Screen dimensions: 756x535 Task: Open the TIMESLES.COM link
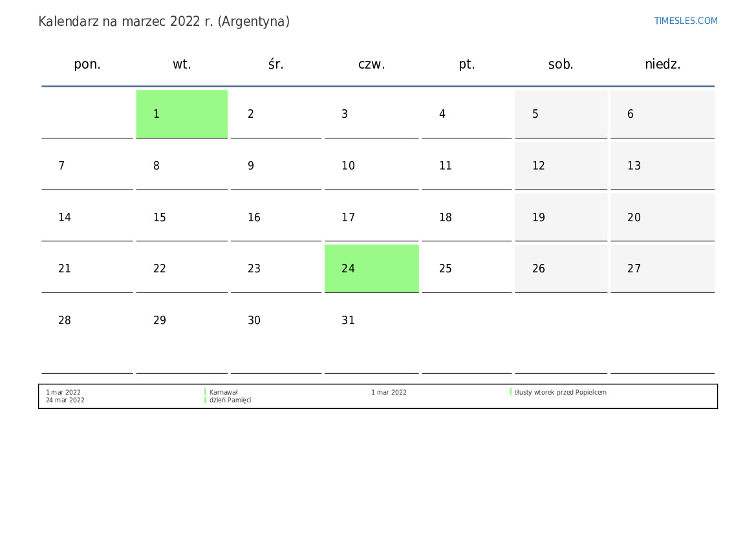pos(686,21)
